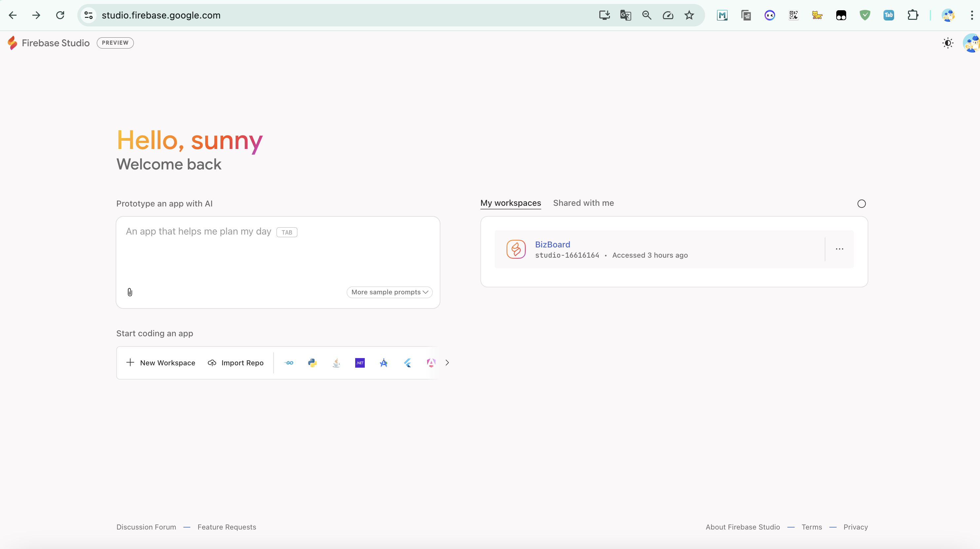The image size is (980, 549).
Task: Start a Go workspace template
Action: tap(289, 363)
